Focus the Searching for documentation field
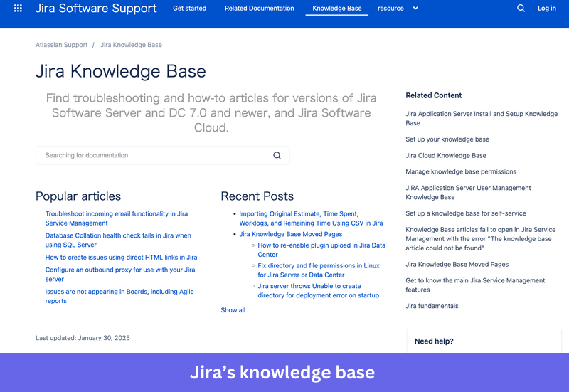569x392 pixels. pyautogui.click(x=163, y=155)
